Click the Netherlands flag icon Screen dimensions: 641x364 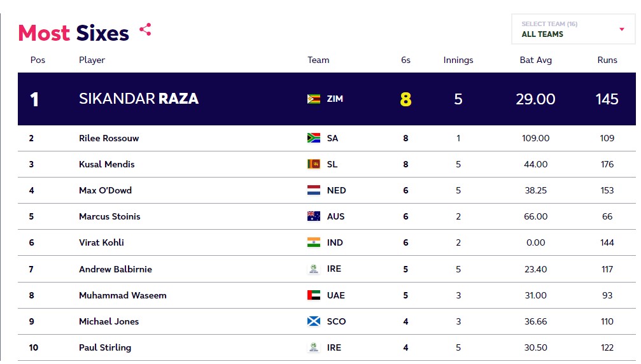(x=314, y=190)
